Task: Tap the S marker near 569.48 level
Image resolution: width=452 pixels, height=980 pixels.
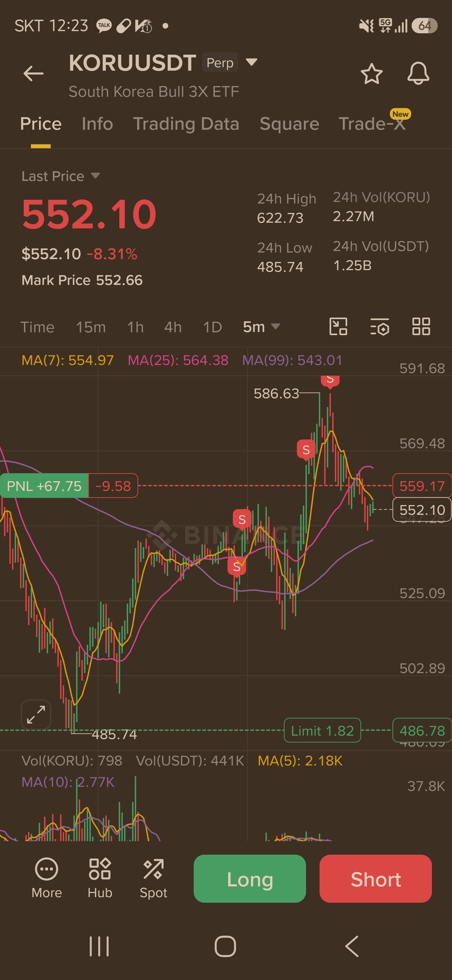Action: [x=306, y=450]
